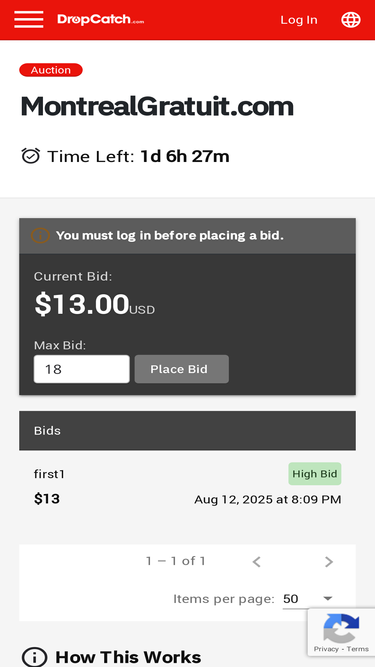Open the globe language selector

(351, 20)
